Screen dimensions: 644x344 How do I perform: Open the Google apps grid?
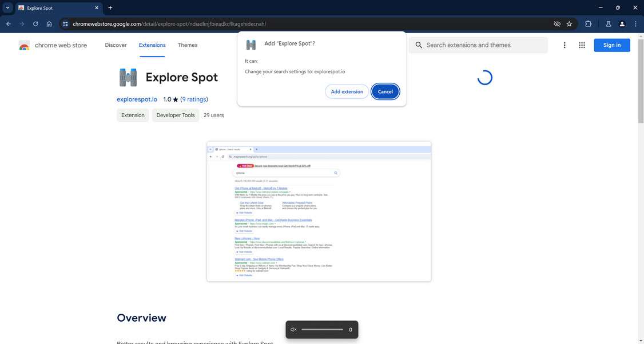tap(582, 45)
